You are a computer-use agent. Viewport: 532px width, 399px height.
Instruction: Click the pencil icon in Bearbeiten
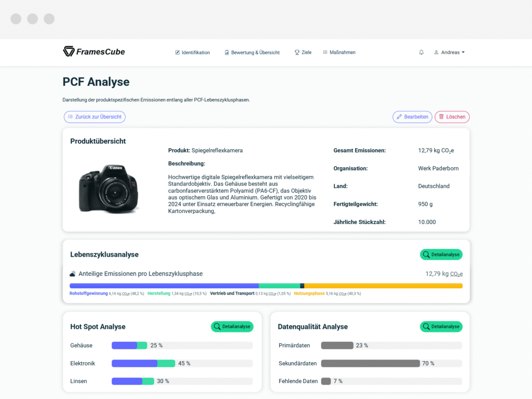[400, 117]
